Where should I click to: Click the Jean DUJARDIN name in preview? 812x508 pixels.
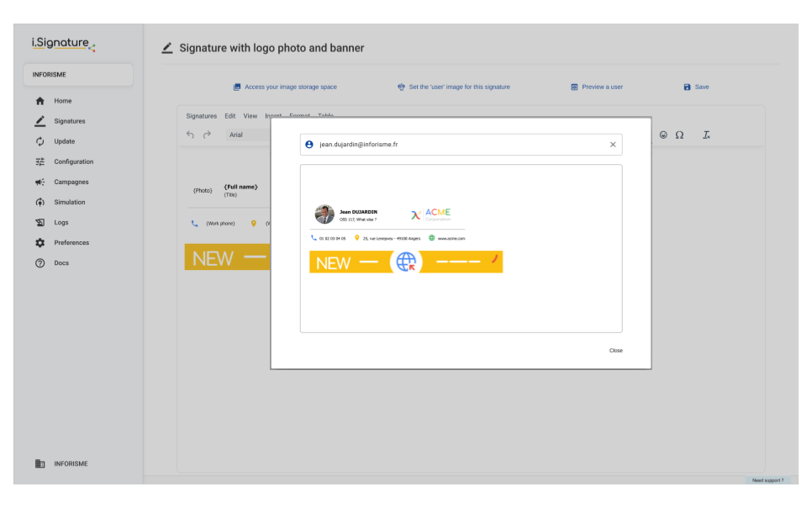[x=358, y=212]
